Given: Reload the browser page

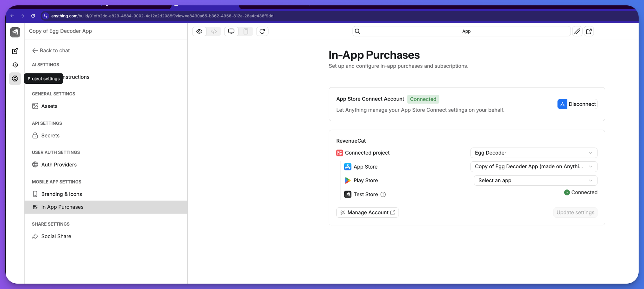Looking at the screenshot, I should (33, 16).
